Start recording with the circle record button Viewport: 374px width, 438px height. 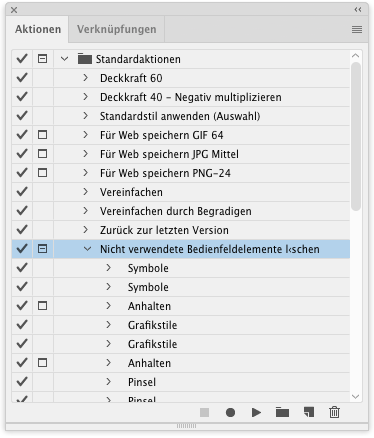point(230,413)
